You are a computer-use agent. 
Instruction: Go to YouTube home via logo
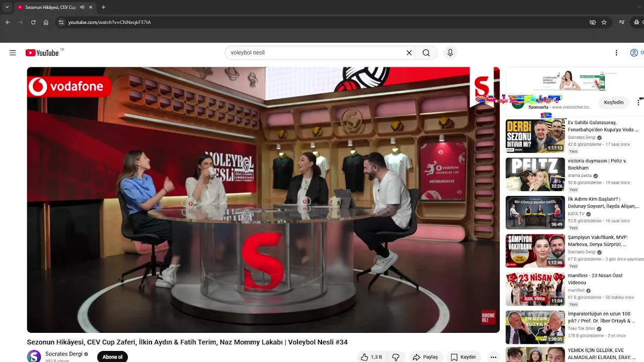42,53
